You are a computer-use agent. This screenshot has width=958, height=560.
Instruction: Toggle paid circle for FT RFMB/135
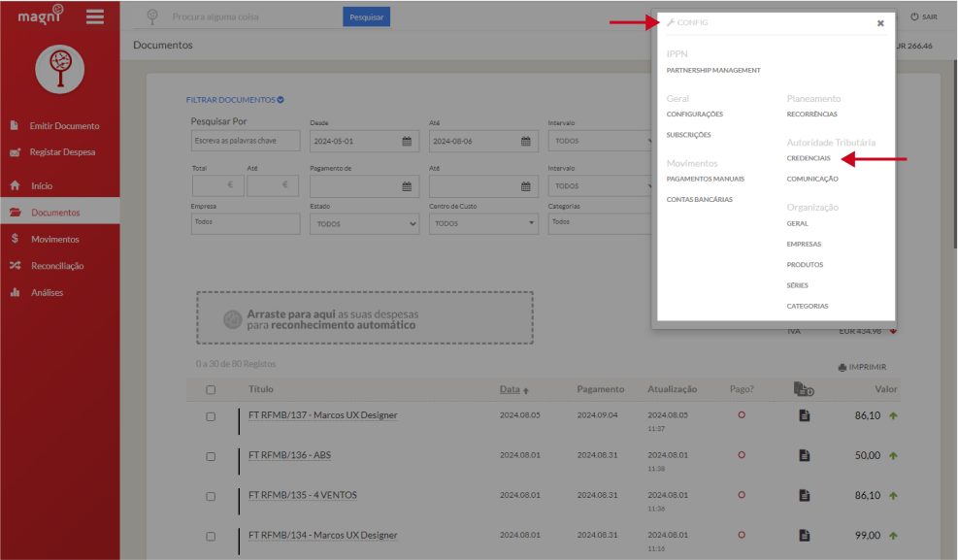point(742,495)
